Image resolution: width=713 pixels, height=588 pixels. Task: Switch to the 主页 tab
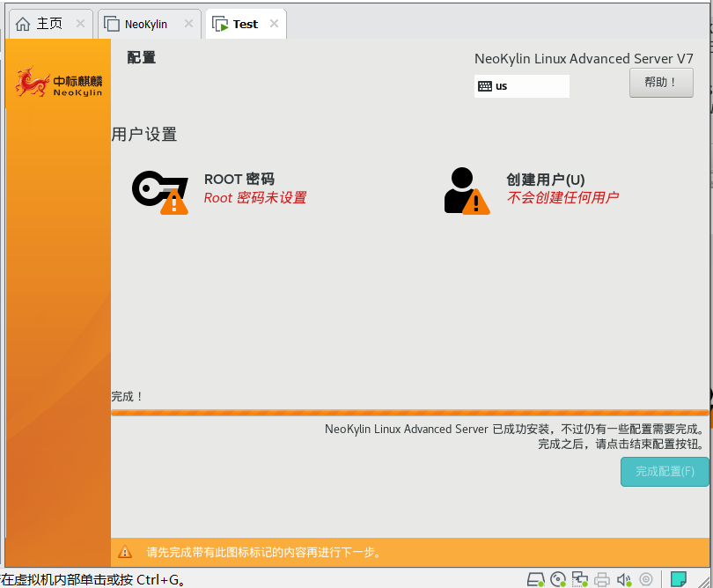click(49, 24)
